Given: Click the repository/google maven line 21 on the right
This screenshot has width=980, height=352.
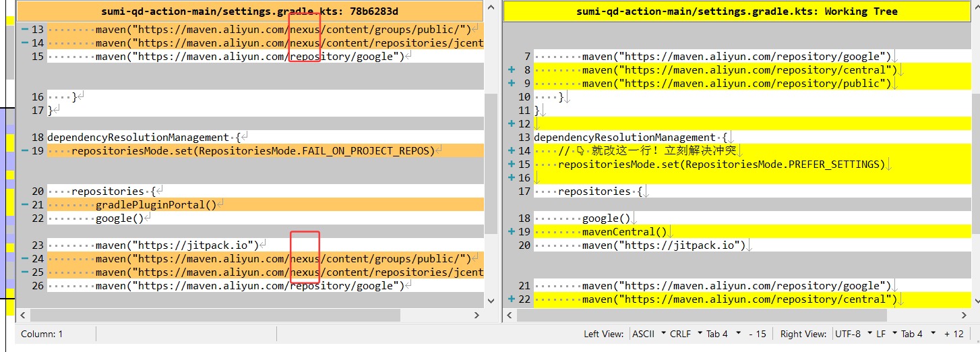Looking at the screenshot, I should 752,286.
